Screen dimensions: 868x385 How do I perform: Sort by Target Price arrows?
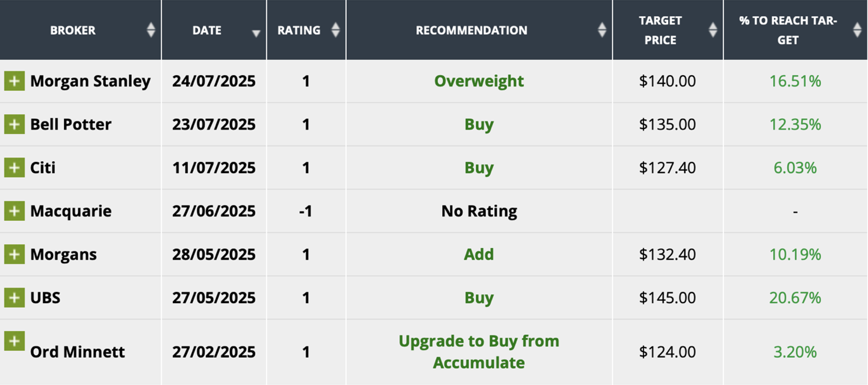[713, 30]
